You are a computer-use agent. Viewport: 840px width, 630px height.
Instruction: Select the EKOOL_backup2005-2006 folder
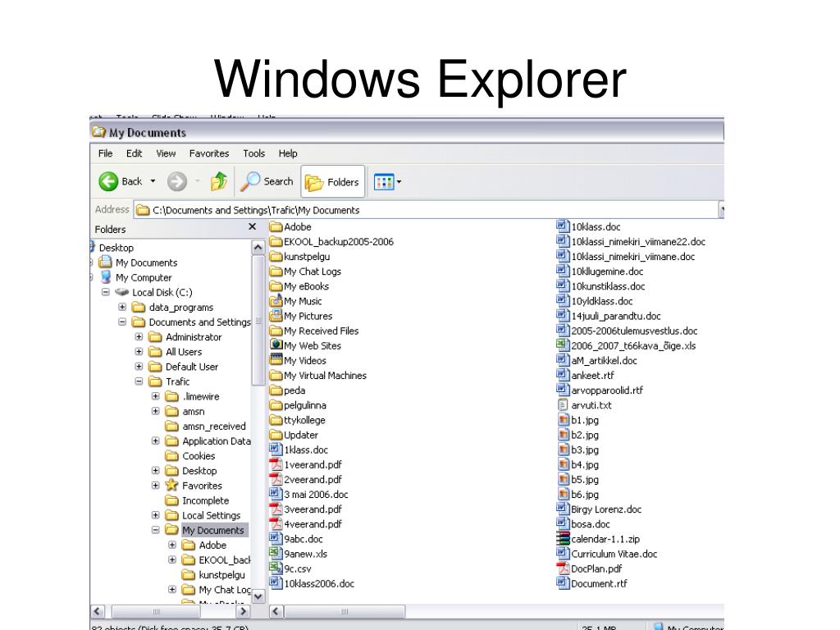(331, 242)
